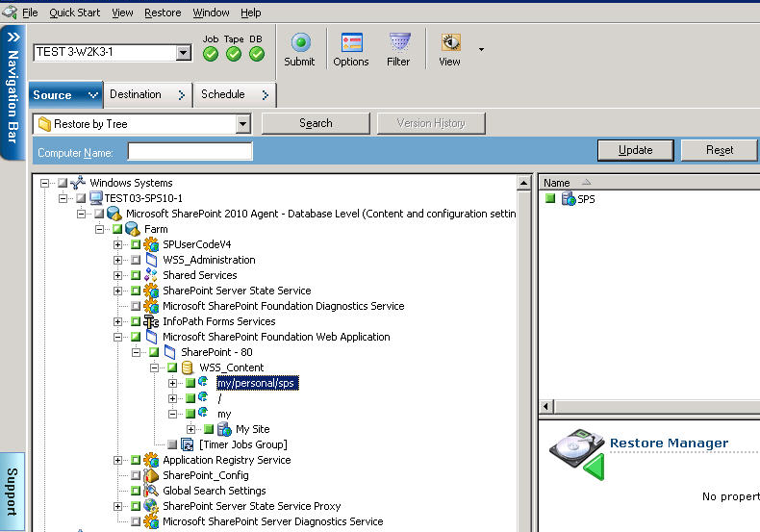This screenshot has width=760, height=532.
Task: Click the View eye icon
Action: click(x=449, y=43)
